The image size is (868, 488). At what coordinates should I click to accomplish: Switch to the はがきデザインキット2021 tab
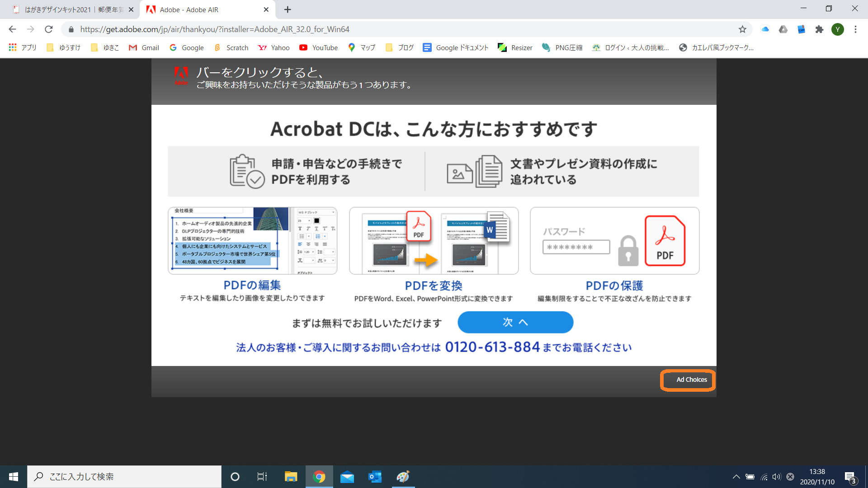(72, 9)
